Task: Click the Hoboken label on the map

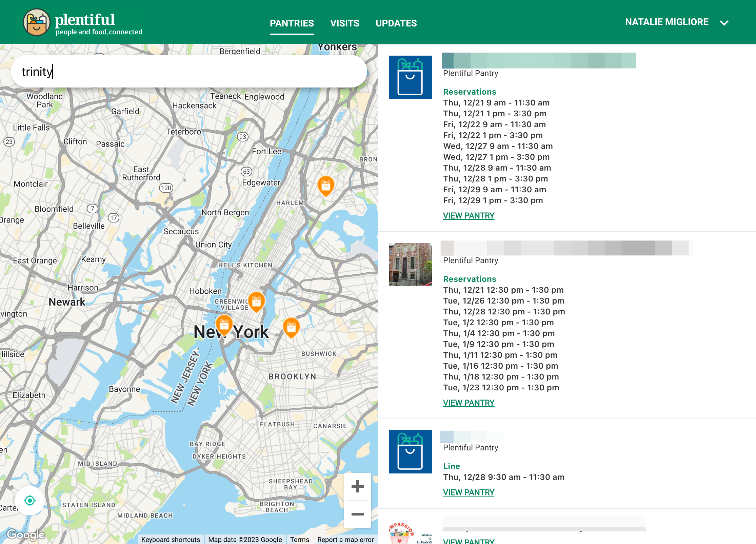Action: pyautogui.click(x=205, y=291)
